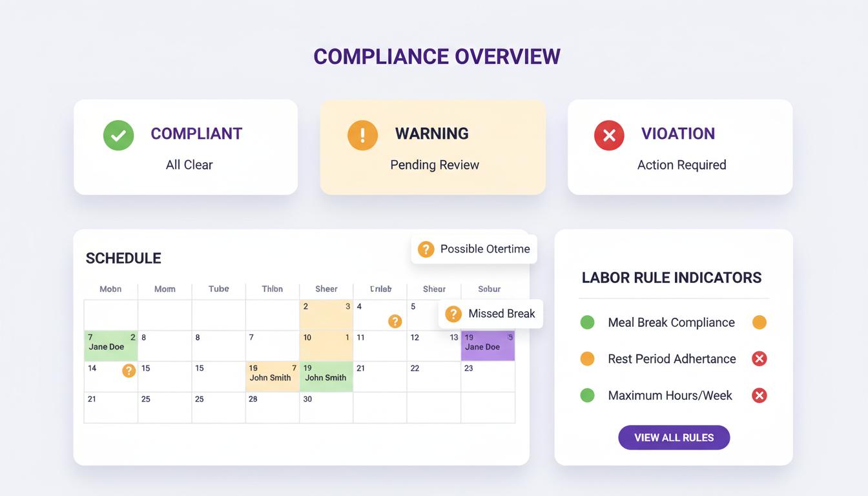Click the green checkmark icon on Compliant card

tap(118, 135)
